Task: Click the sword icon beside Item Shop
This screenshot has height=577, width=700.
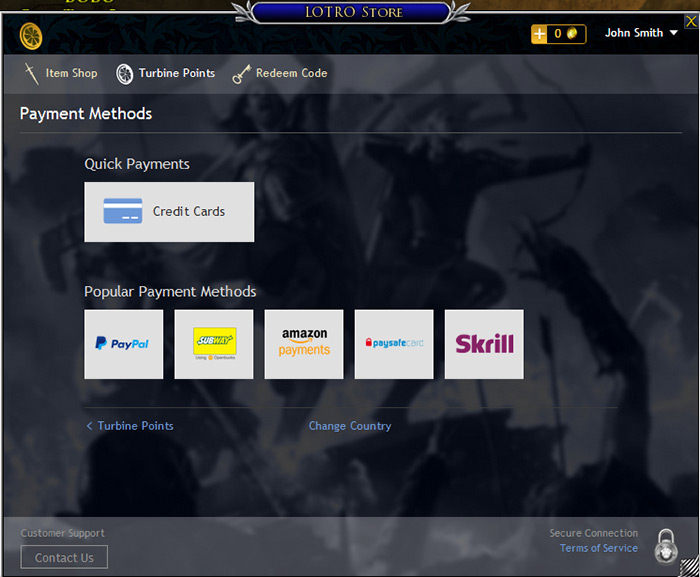Action: (32, 74)
